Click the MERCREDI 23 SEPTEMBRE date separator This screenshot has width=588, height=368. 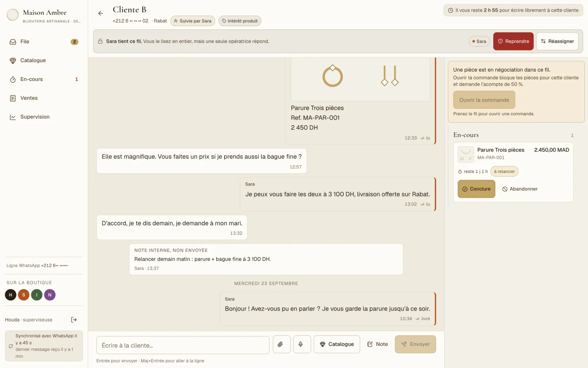pos(266,283)
